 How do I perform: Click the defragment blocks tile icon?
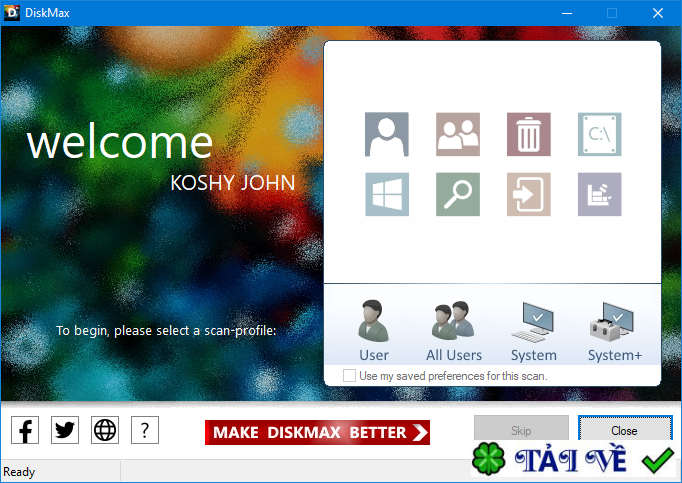click(599, 194)
